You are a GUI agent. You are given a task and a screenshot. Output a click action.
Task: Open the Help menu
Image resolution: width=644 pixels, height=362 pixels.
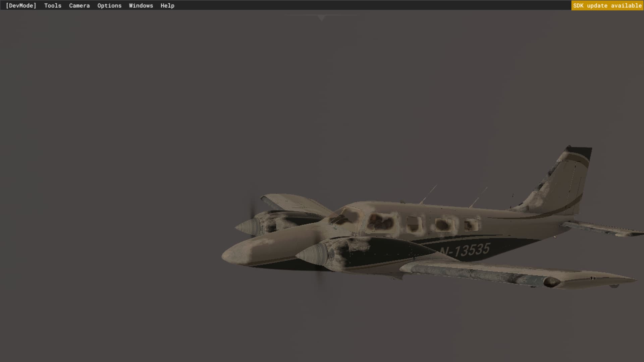167,5
